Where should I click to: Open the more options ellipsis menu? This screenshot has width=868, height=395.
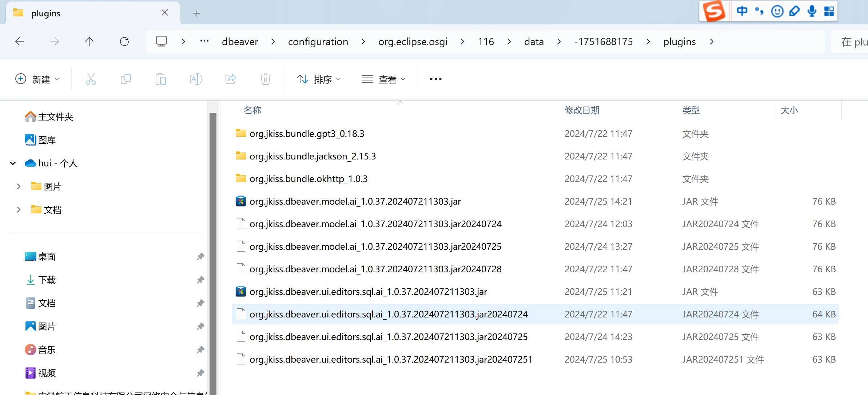tap(435, 79)
